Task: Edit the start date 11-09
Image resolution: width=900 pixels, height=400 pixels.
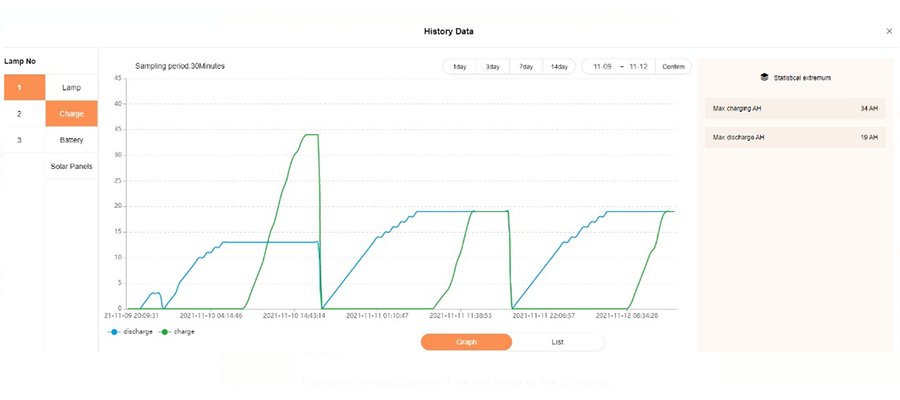Action: 602,67
